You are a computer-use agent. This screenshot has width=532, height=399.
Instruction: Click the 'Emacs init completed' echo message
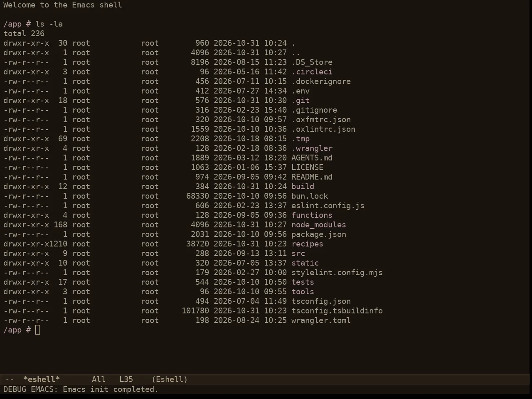(111, 389)
